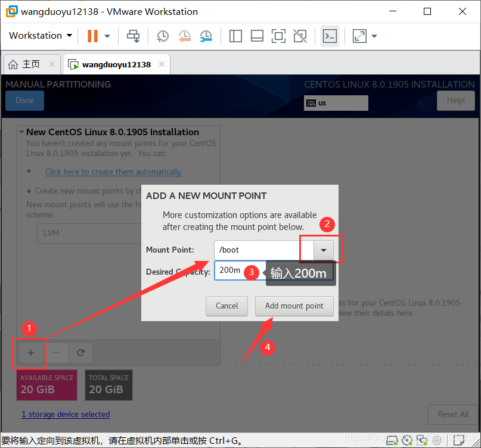Viewport: 481px width, 448px height.
Task: Open the 1 storage device selected link
Action: pos(66,414)
